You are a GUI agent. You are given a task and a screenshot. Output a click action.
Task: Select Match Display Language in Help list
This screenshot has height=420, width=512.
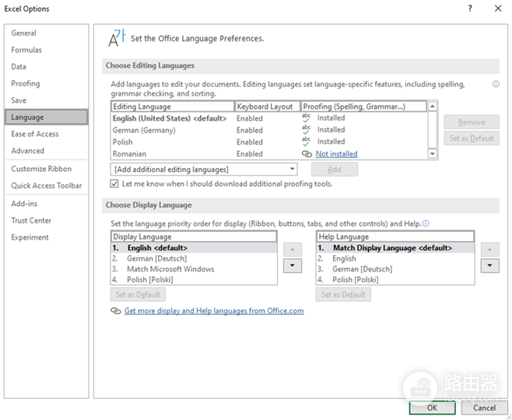[x=395, y=247]
